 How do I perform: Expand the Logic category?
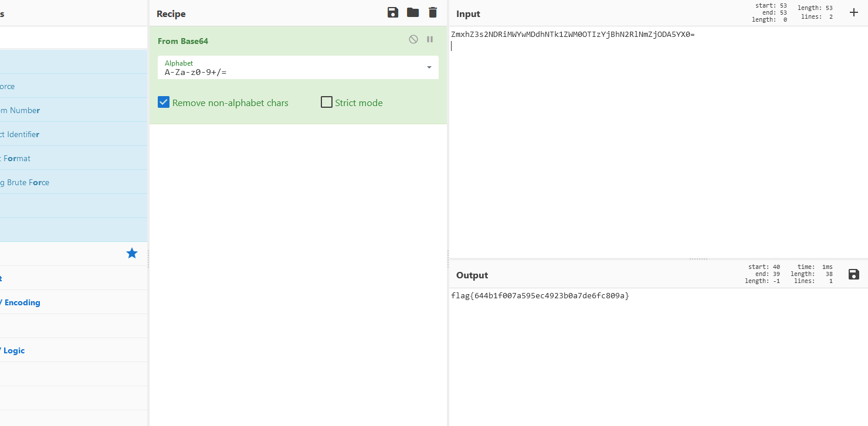[73, 350]
